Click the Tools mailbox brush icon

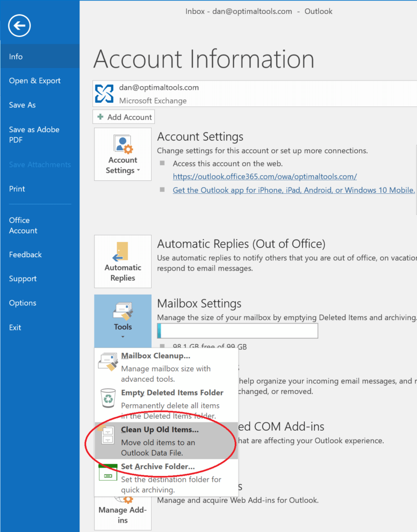[123, 311]
